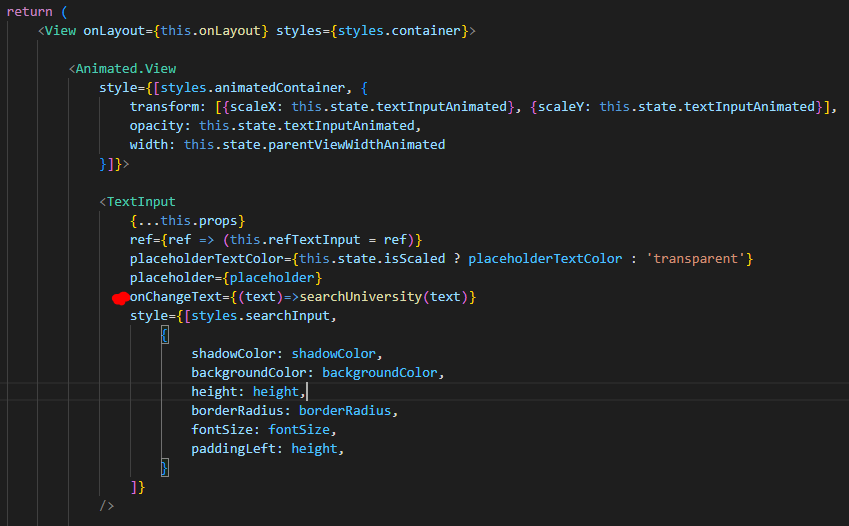Click the TextInput component tag

point(141,202)
